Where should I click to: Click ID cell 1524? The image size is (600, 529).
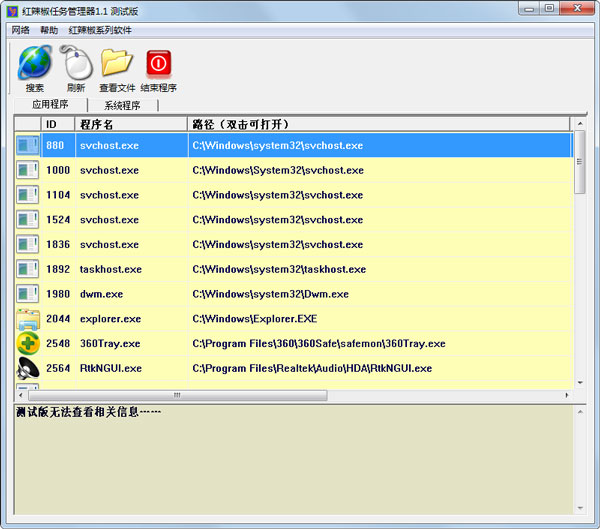click(58, 220)
